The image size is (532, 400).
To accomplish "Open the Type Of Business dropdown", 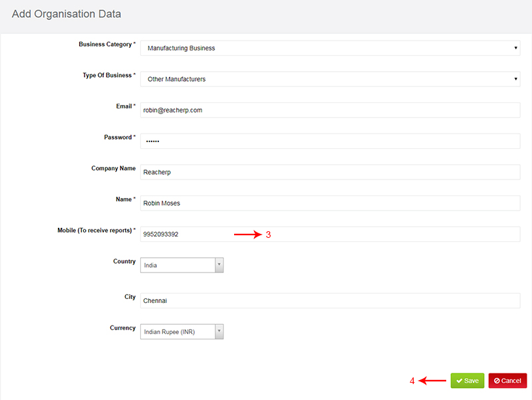I will click(x=330, y=79).
